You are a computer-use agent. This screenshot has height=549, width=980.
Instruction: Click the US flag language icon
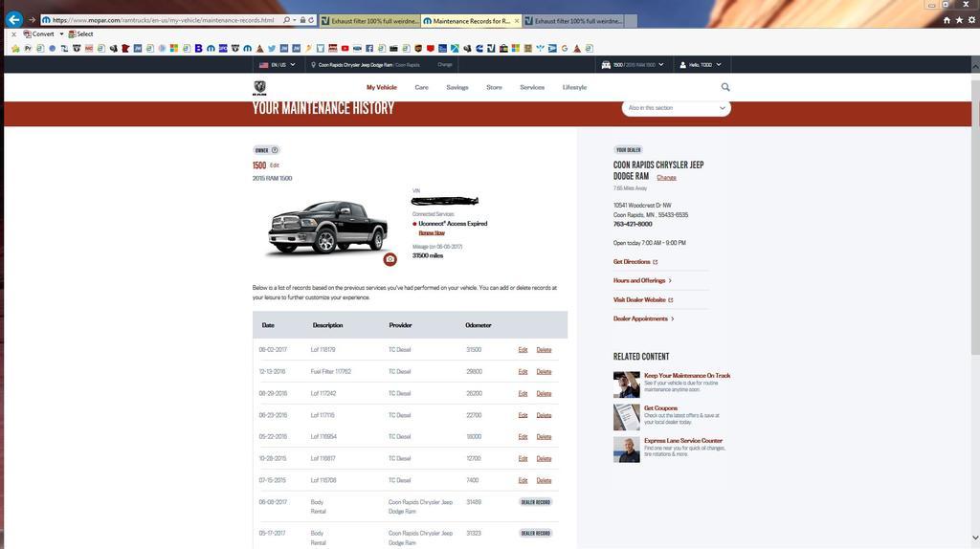click(264, 64)
